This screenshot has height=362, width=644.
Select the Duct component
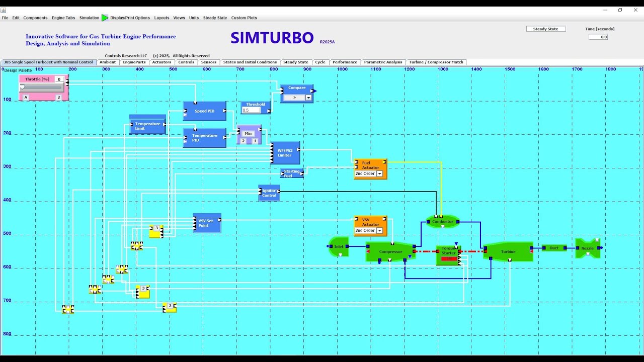[x=554, y=248]
